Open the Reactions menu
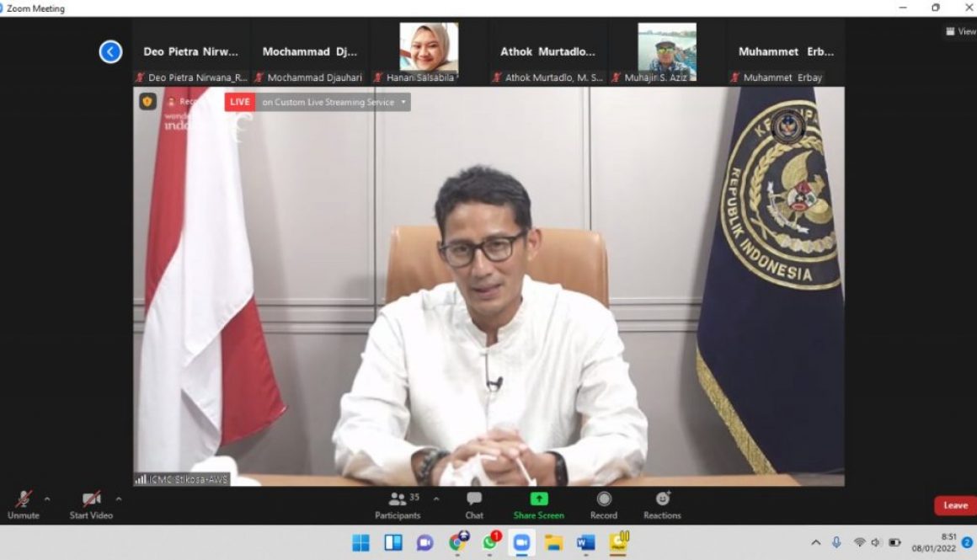 662,504
